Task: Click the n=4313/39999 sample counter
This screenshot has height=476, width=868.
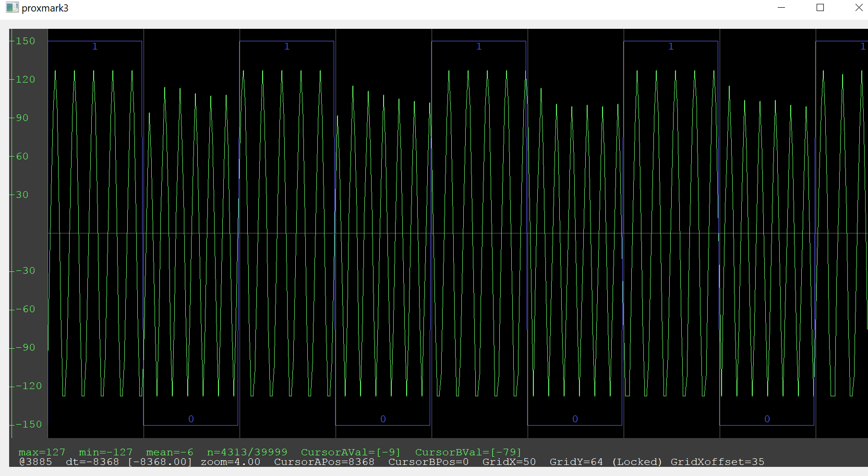Action: click(x=247, y=452)
